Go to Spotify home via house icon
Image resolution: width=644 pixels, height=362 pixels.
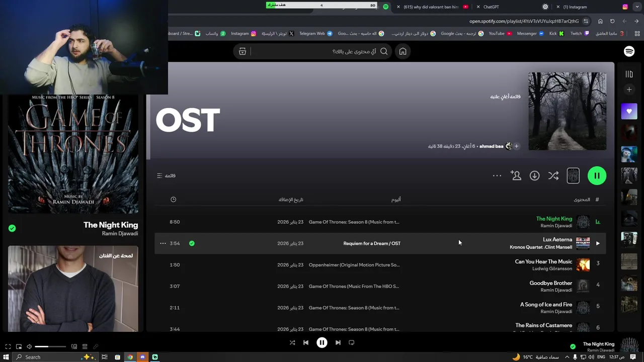(403, 51)
